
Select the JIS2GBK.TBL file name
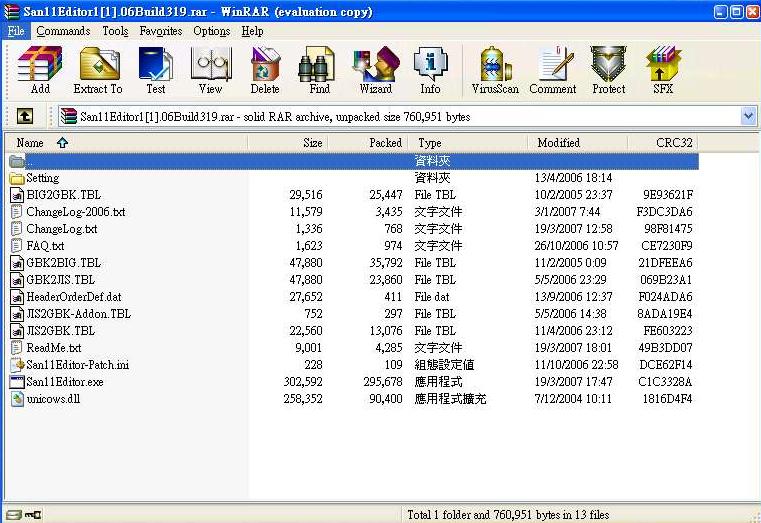61,331
